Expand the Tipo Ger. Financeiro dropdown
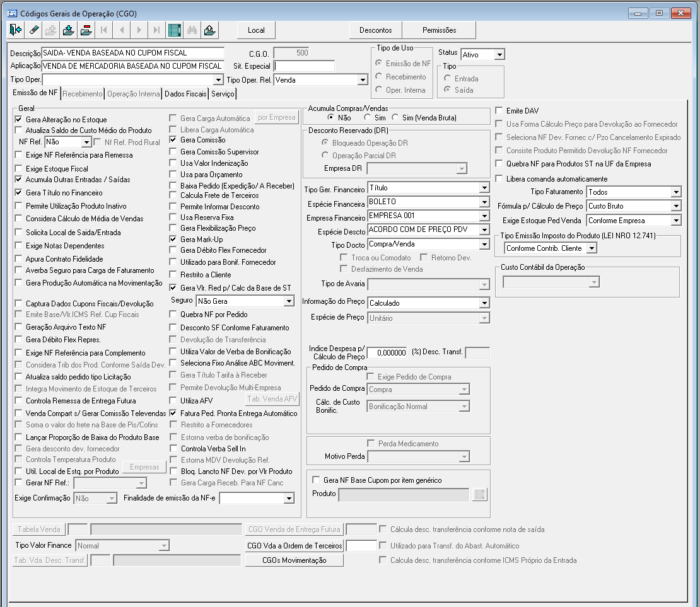This screenshot has width=700, height=607. pyautogui.click(x=484, y=188)
